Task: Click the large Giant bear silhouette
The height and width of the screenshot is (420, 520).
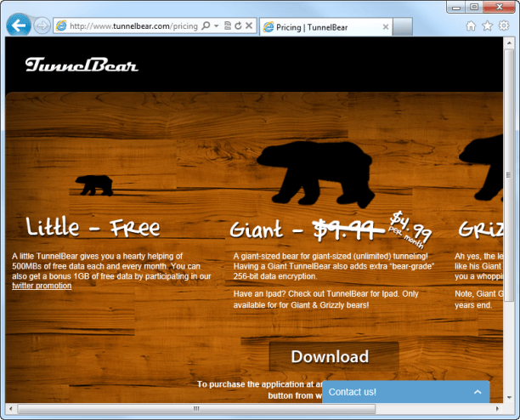Action: click(x=316, y=173)
